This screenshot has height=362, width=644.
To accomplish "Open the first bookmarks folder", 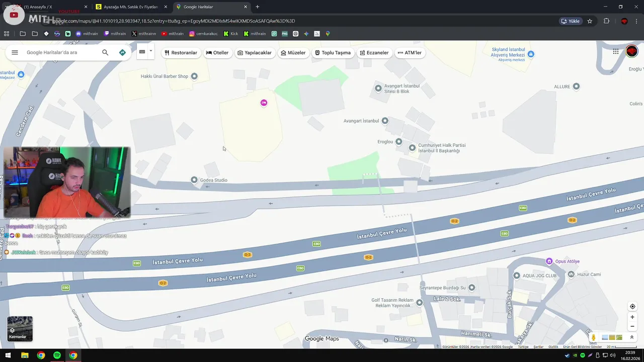I will tap(23, 34).
